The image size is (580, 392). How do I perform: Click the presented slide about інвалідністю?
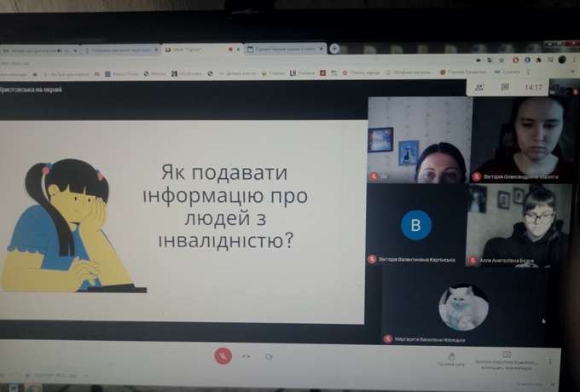pos(182,222)
